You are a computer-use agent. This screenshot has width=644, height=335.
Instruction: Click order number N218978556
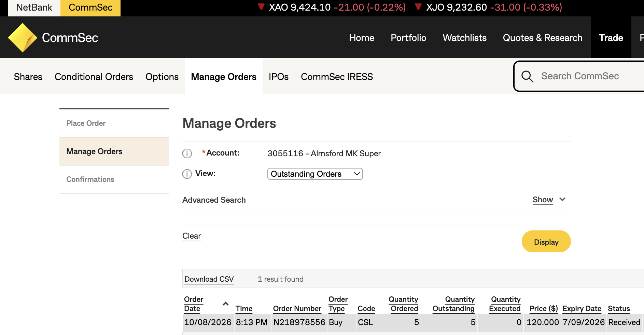pos(299,322)
